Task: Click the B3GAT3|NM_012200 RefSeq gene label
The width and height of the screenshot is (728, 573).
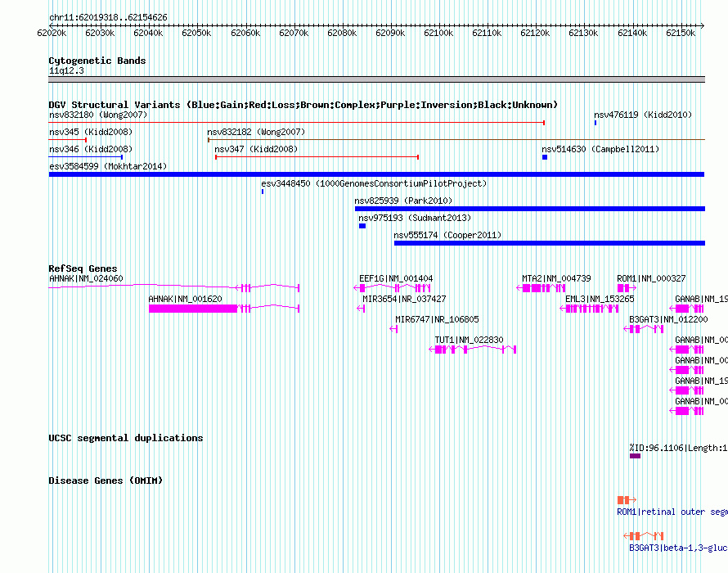Action: (x=668, y=319)
